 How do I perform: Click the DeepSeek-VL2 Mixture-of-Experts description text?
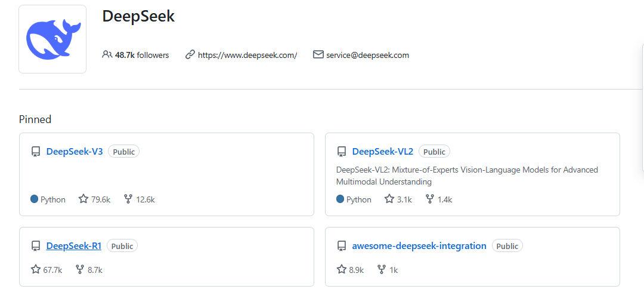coord(467,176)
